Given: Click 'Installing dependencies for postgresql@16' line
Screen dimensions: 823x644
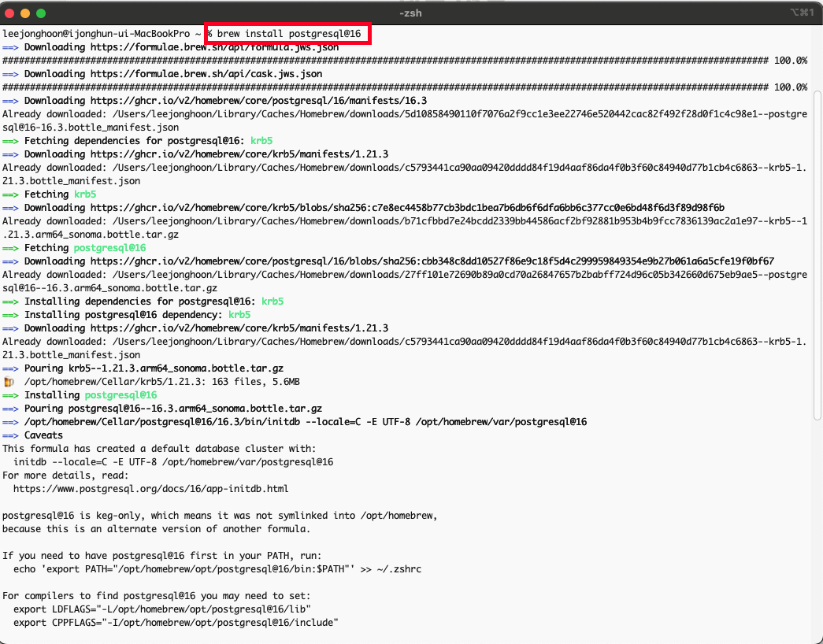Looking at the screenshot, I should [143, 302].
